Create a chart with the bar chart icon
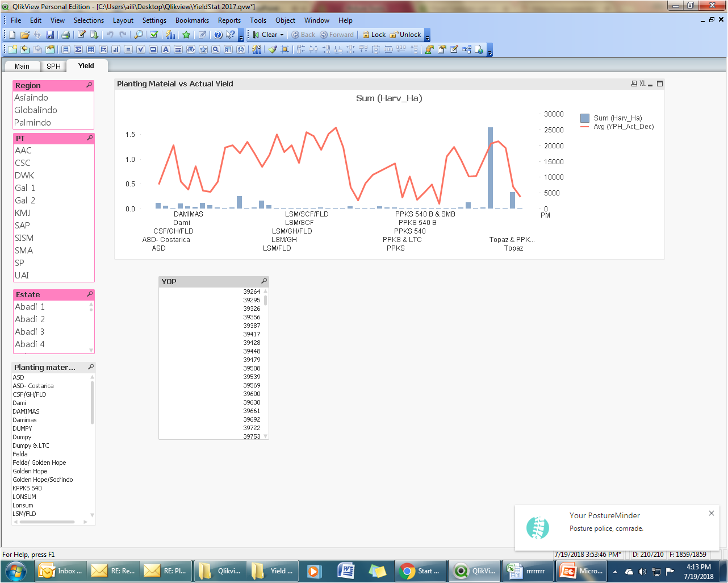728x583 pixels. 116,49
